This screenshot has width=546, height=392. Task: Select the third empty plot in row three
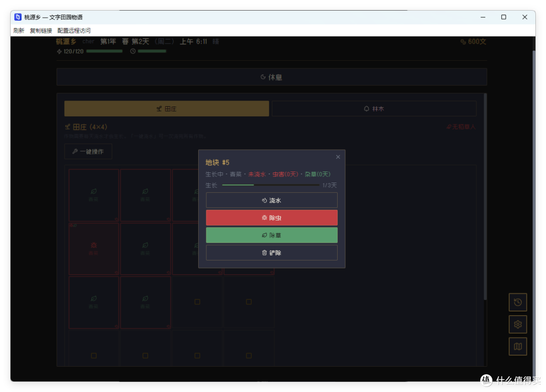pos(197,302)
